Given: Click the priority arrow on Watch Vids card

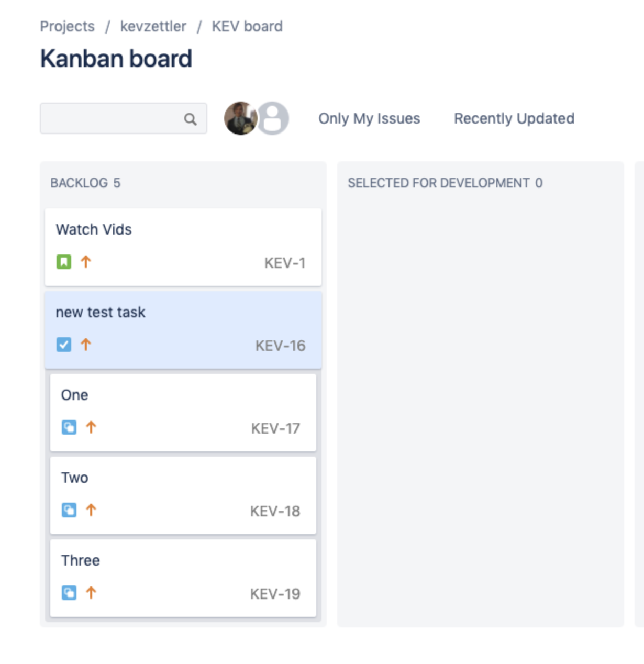Looking at the screenshot, I should pyautogui.click(x=86, y=262).
